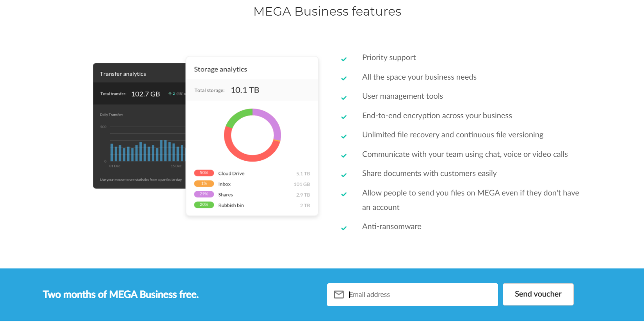Click the Daily Transfer bar chart
Screen dimensions: 644x334
[x=146, y=150]
